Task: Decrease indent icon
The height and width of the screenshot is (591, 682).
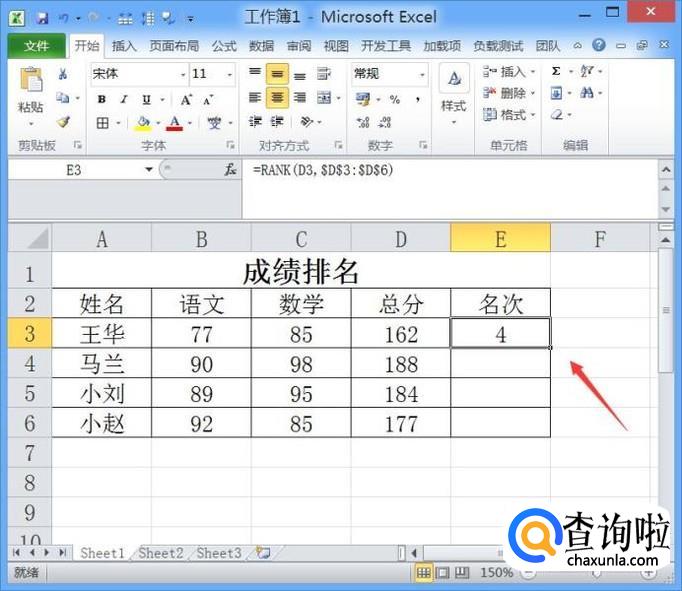Action: coord(255,121)
